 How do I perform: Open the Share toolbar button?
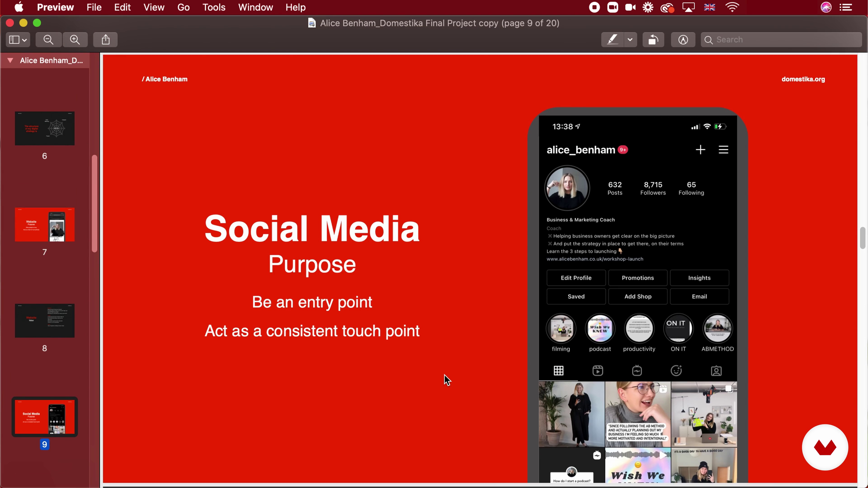click(x=106, y=40)
